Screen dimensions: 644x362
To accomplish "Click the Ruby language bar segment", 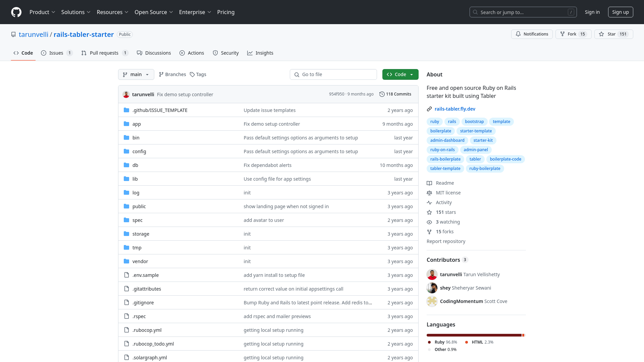I will 474,335.
